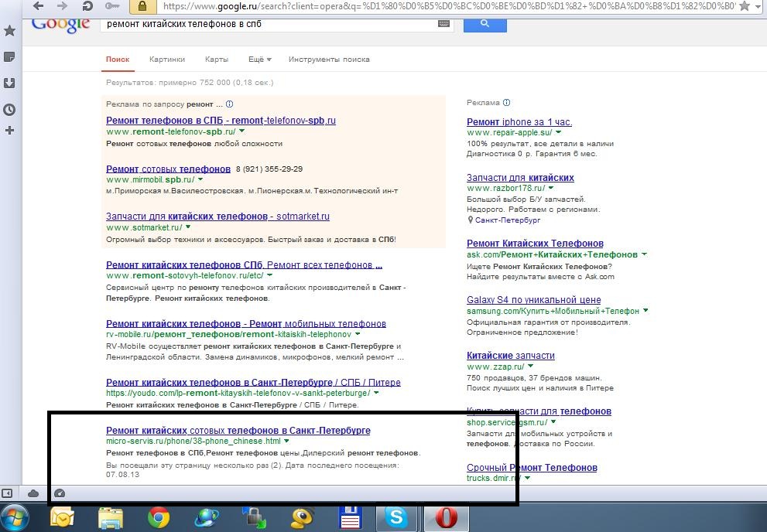
Task: Open result Ремонт китайских телефонов СПб
Action: point(244,264)
